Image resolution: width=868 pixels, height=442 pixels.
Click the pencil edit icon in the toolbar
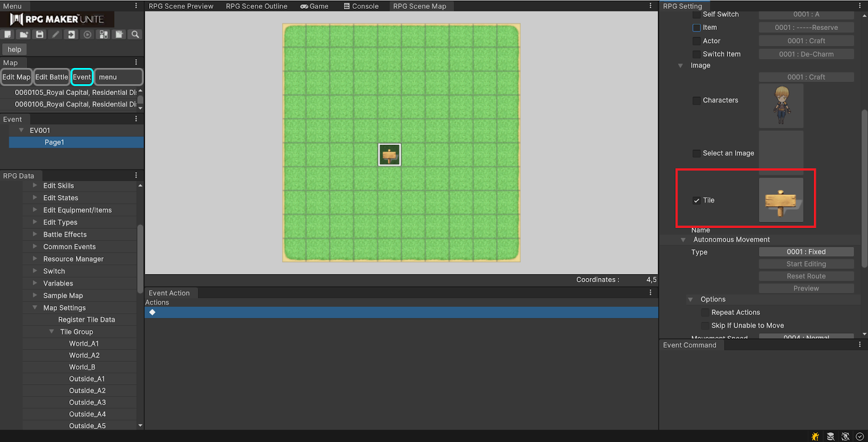coord(55,34)
